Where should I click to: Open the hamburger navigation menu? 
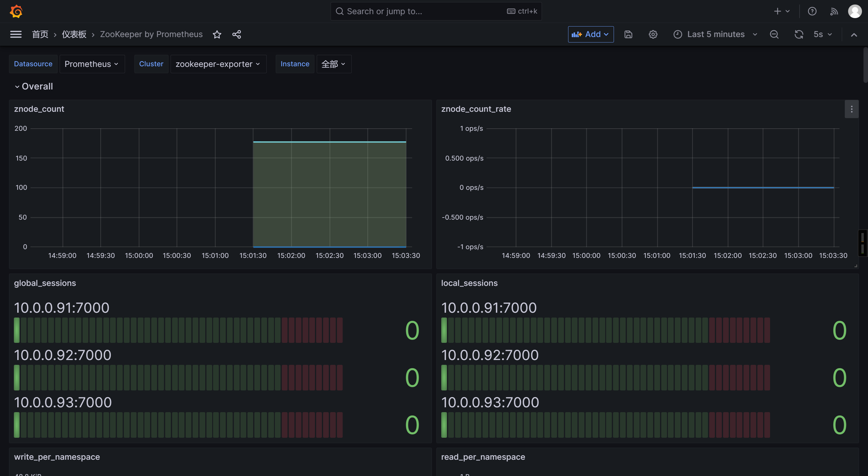tap(16, 34)
